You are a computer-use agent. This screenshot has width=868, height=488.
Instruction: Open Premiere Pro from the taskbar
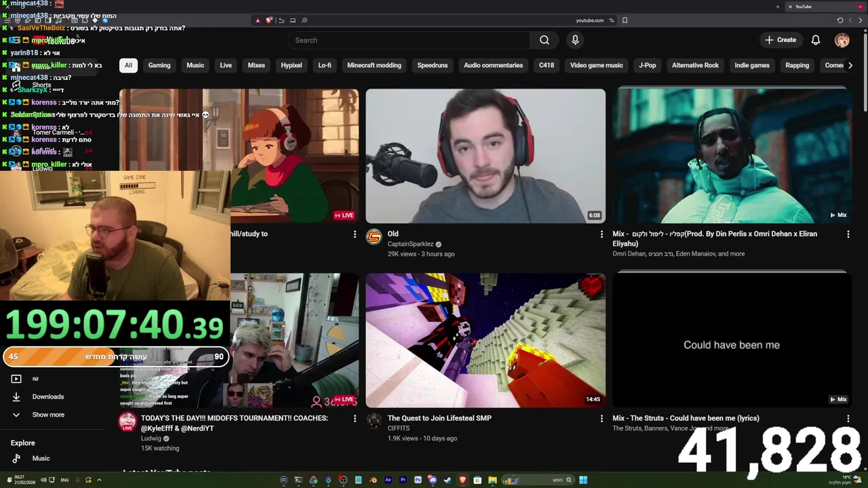(403, 480)
